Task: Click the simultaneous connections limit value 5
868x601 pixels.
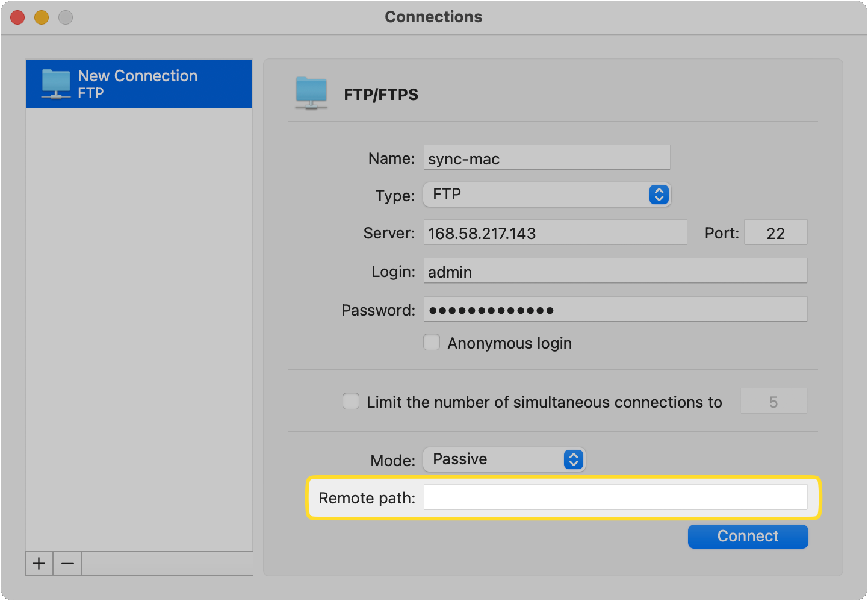Action: point(774,401)
